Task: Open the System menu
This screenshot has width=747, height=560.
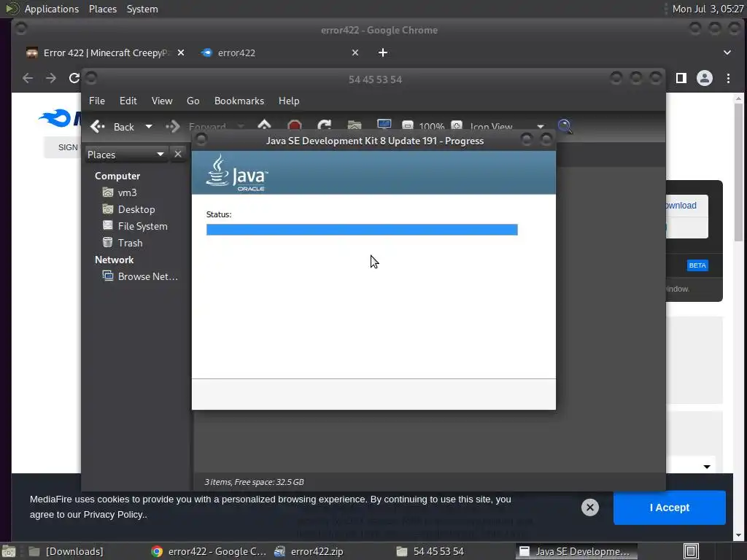Action: click(x=142, y=9)
